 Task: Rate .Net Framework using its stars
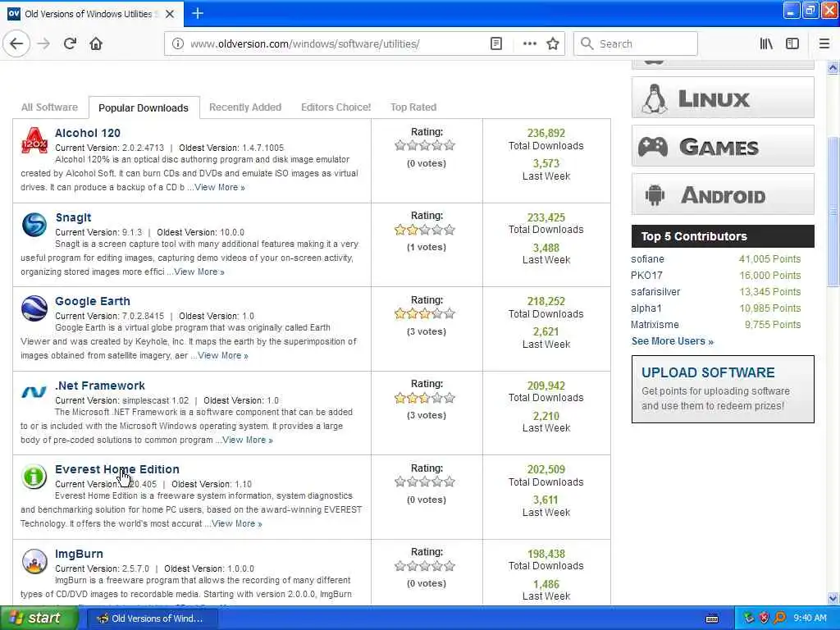tap(425, 398)
